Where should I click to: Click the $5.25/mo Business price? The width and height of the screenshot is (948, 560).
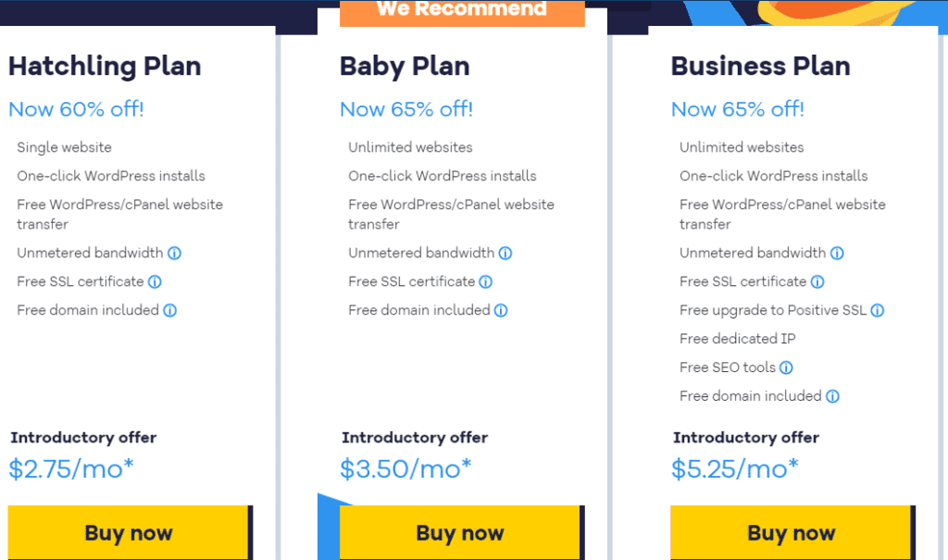(734, 469)
